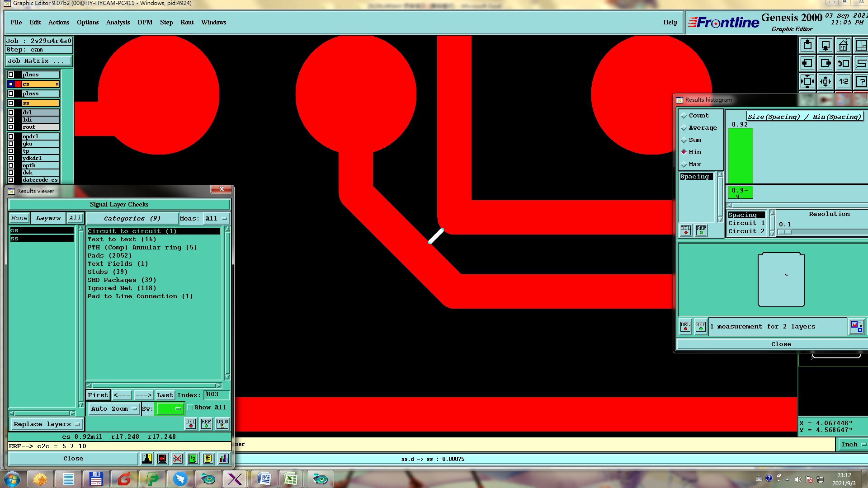
Task: Click the 1:2 zoom scale icon
Action: [843, 82]
